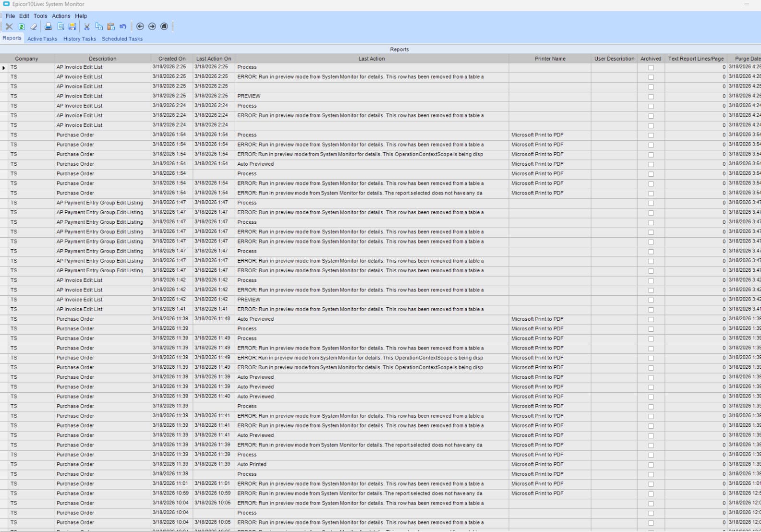This screenshot has width=761, height=532.
Task: Go back with the left arrow icon
Action: pos(140,26)
